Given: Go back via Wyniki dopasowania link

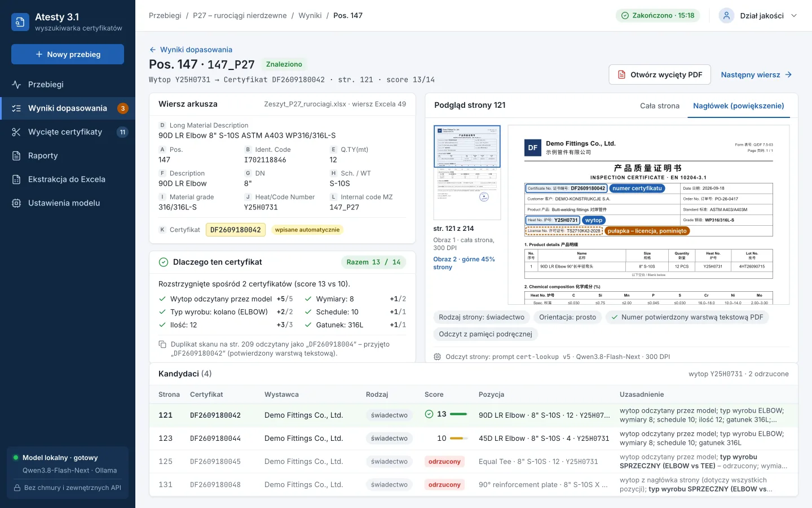Looking at the screenshot, I should pos(191,50).
